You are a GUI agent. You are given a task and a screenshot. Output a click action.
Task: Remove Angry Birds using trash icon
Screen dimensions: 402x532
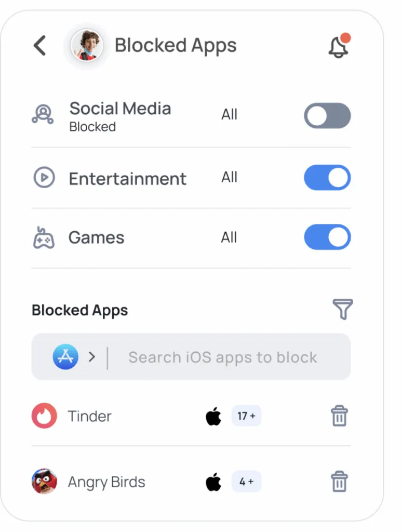coord(339,482)
